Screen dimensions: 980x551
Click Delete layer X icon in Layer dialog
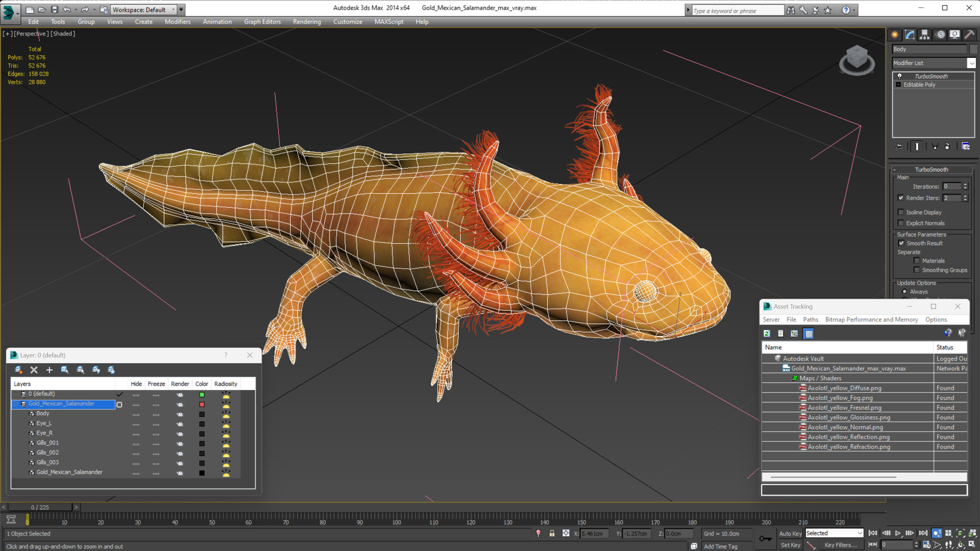click(x=34, y=370)
